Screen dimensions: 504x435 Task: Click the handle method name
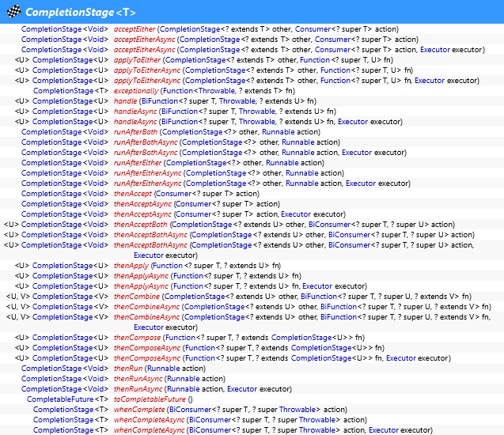[x=125, y=101]
